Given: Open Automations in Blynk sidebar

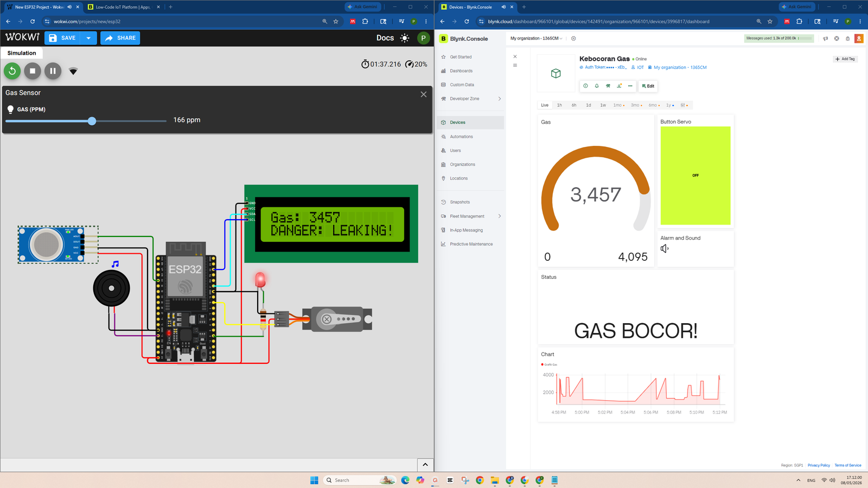Looking at the screenshot, I should point(461,137).
